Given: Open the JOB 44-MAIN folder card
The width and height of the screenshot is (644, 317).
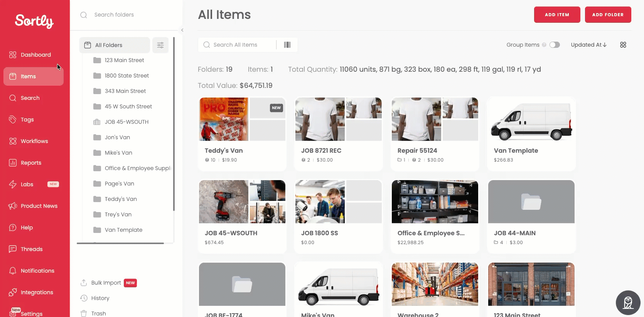Looking at the screenshot, I should click(x=531, y=216).
